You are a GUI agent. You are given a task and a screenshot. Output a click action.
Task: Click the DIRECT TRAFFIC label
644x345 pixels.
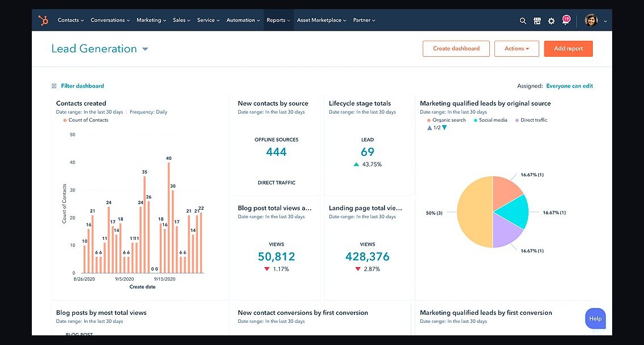point(276,182)
